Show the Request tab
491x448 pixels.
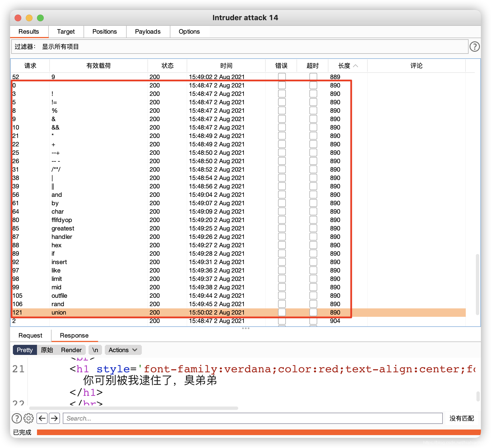pos(30,335)
